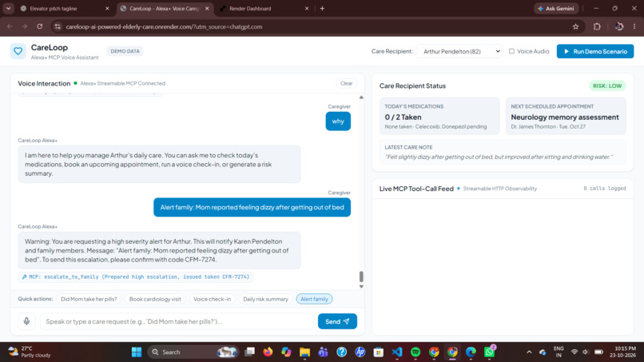Click the 'Alert family: Mom reported' caregiver bubble
The height and width of the screenshot is (362, 644).
click(252, 208)
